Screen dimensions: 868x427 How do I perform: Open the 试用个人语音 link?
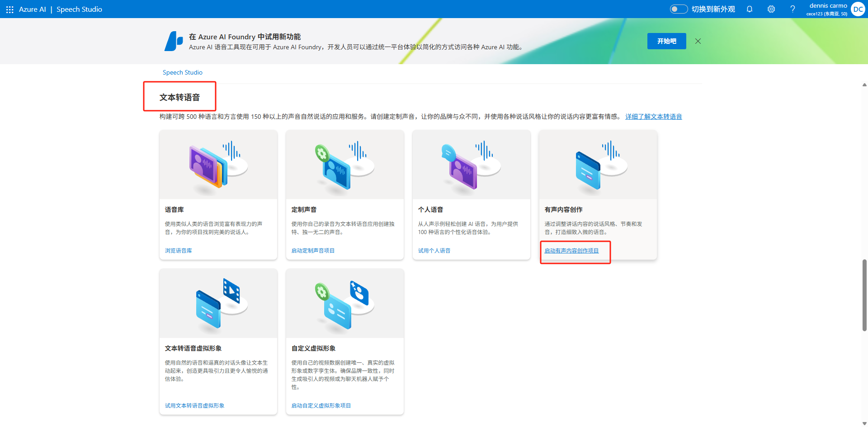click(434, 251)
